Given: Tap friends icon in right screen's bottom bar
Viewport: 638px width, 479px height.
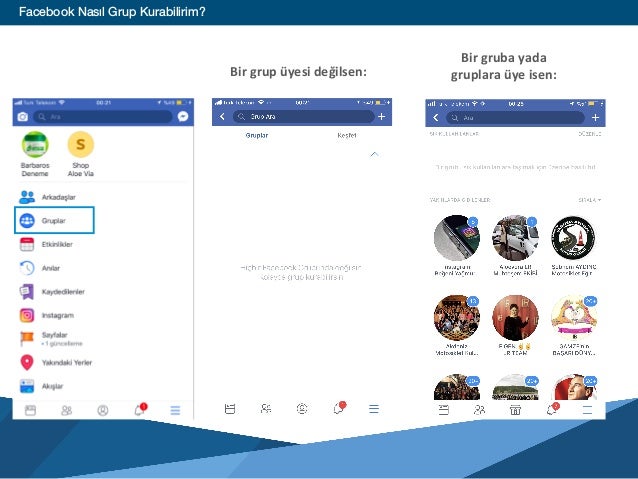Looking at the screenshot, I should click(480, 410).
